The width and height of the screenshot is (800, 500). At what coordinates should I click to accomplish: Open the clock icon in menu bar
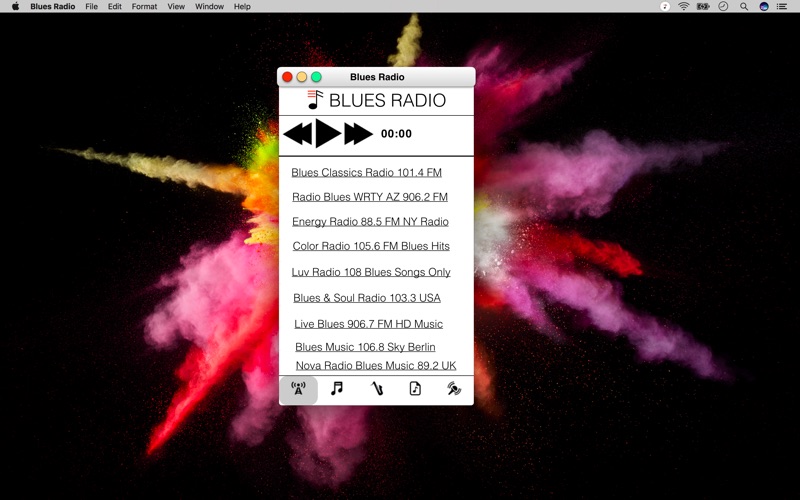pyautogui.click(x=723, y=7)
